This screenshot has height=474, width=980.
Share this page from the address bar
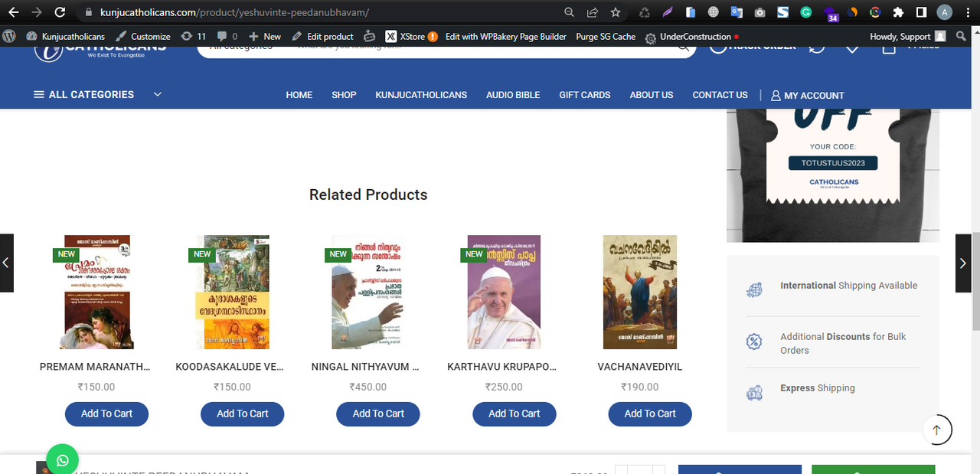coord(592,12)
